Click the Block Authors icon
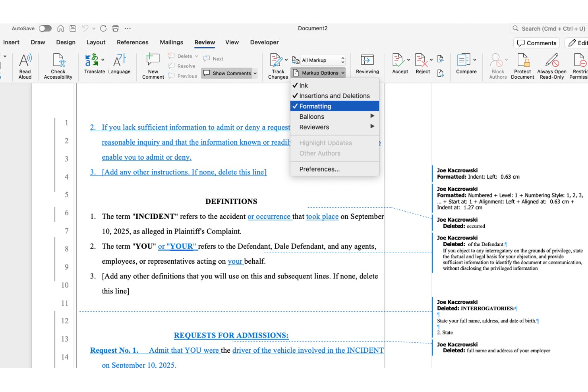The height and width of the screenshot is (392, 588). [496, 60]
